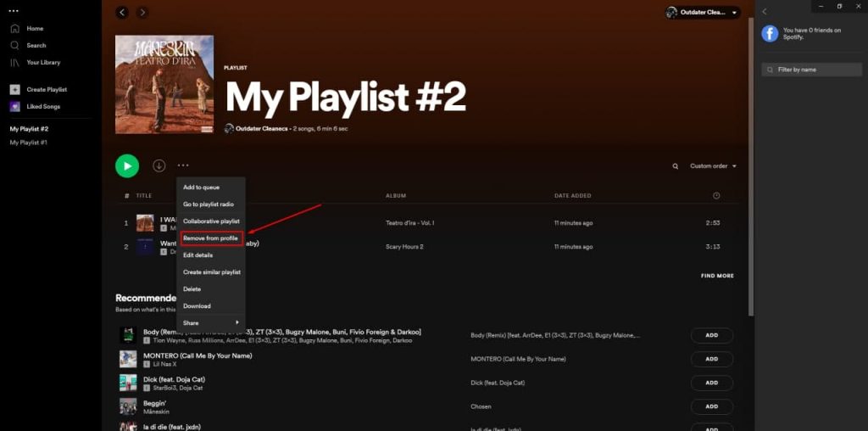Viewport: 868px width, 431px height.
Task: Open artist Lil Nas X link
Action: pyautogui.click(x=165, y=365)
